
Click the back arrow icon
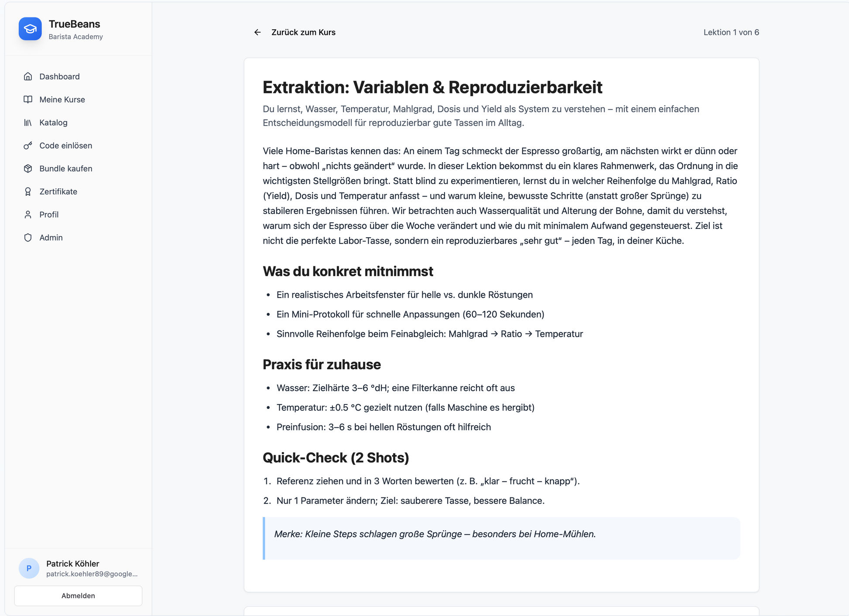257,32
